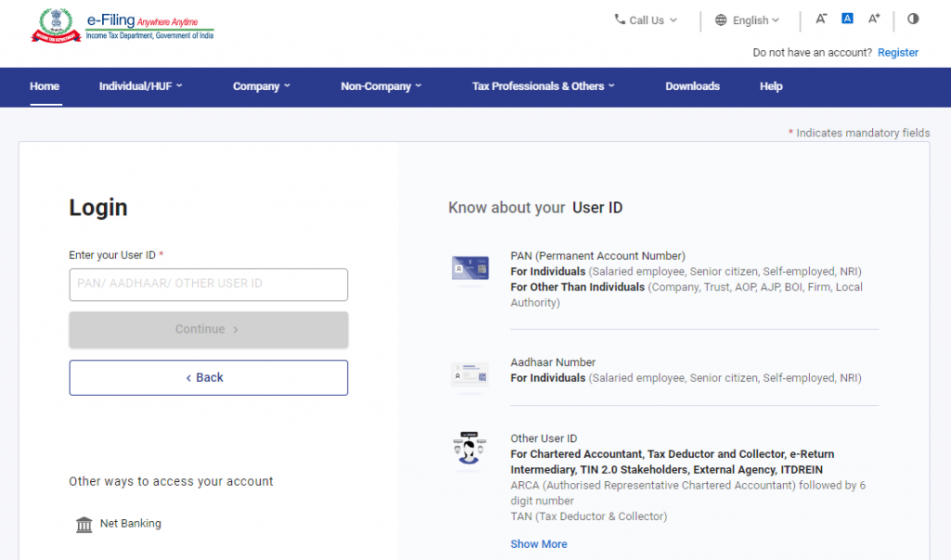Click the Back button
Image resolution: width=951 pixels, height=560 pixels.
tap(208, 378)
